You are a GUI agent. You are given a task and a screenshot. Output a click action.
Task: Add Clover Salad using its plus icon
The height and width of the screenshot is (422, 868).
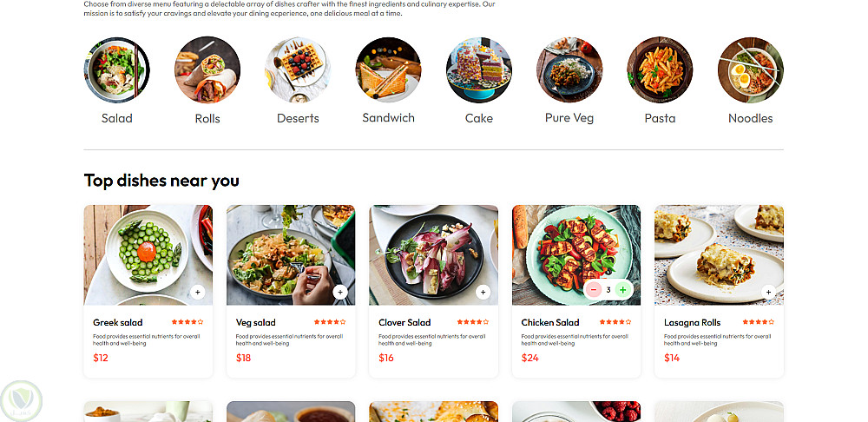coord(483,292)
